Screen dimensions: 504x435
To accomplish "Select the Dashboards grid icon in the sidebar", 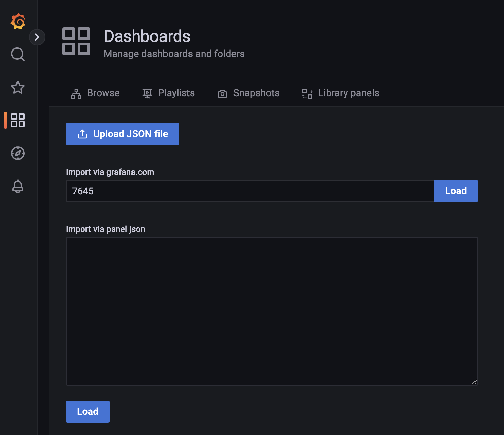I will (18, 120).
